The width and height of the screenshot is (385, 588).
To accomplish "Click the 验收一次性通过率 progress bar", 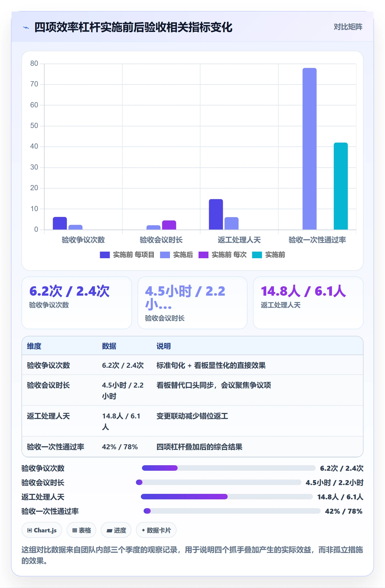I will (232, 511).
